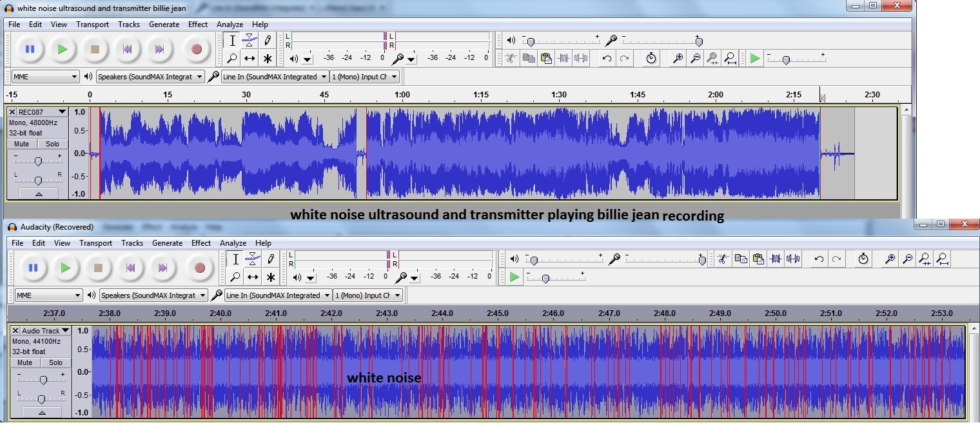Solo the REC087 track
980x436 pixels.
point(52,144)
